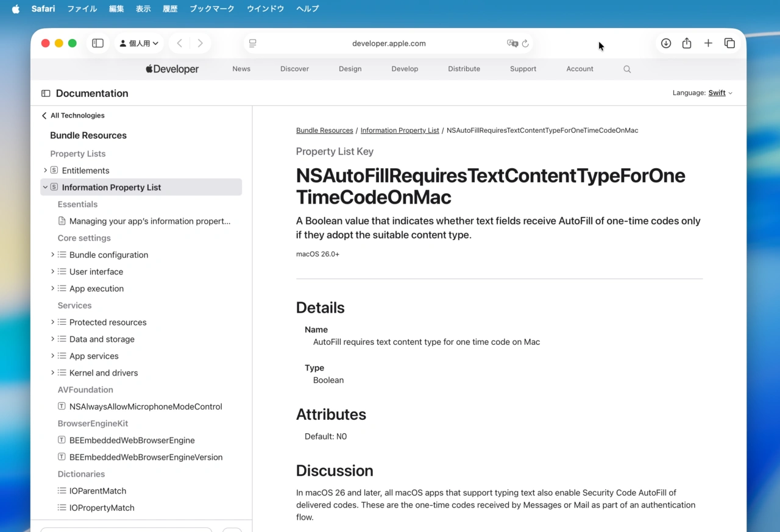Open the Downloads icon in toolbar
Image resolution: width=780 pixels, height=532 pixels.
coord(666,43)
